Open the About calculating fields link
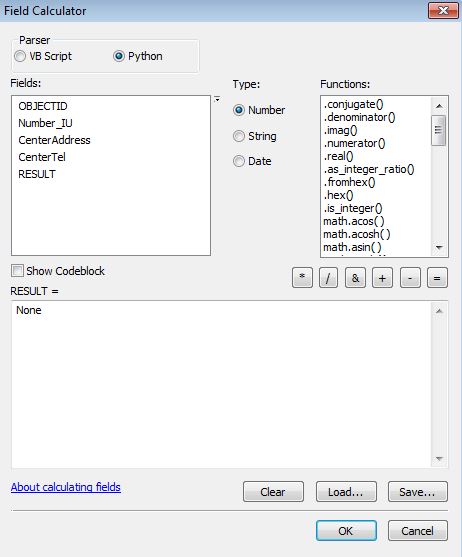The width and height of the screenshot is (462, 557). [x=66, y=487]
